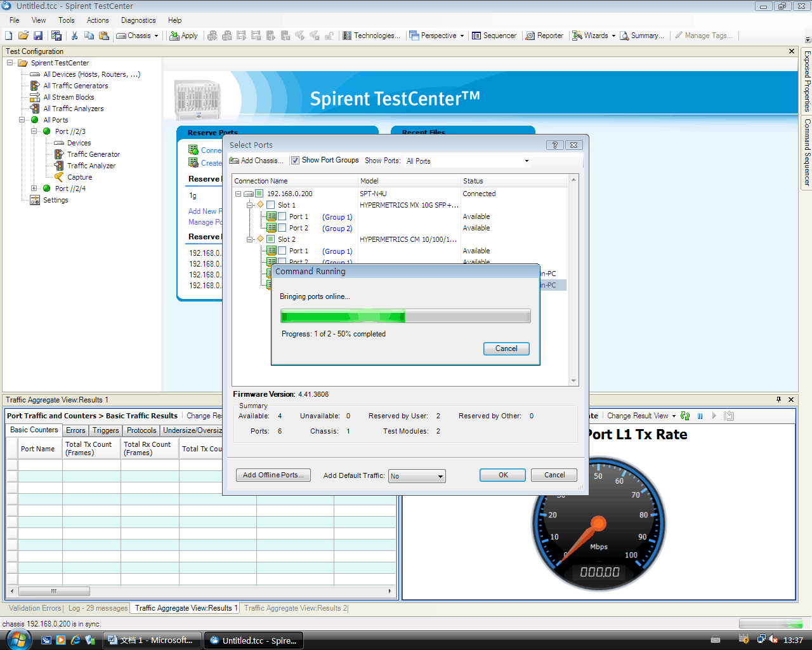
Task: Click the Add Offline Ports button
Action: pos(273,475)
